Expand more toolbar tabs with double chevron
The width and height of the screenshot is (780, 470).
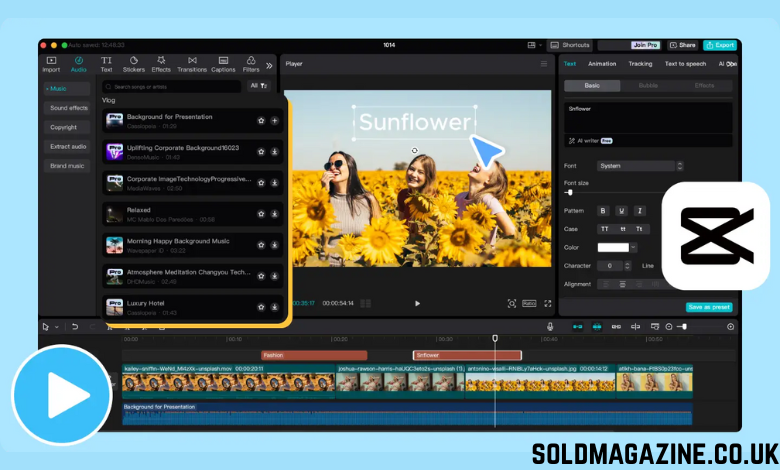(269, 65)
